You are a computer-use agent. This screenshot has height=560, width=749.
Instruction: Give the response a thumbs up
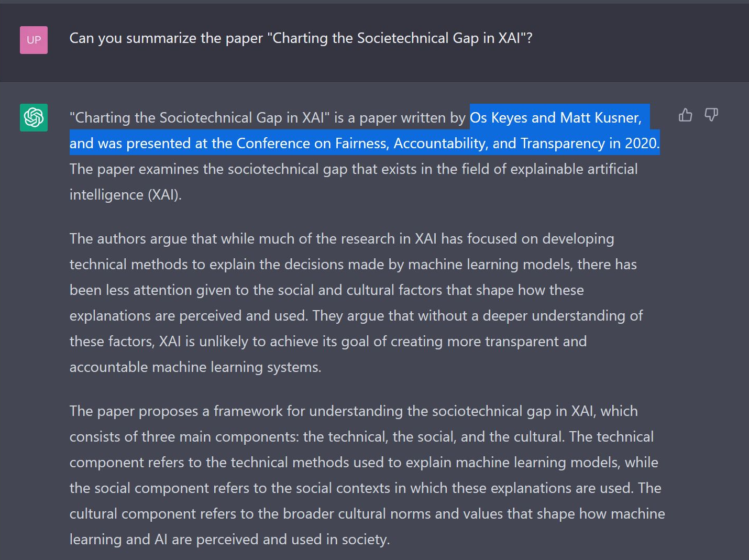pos(685,115)
